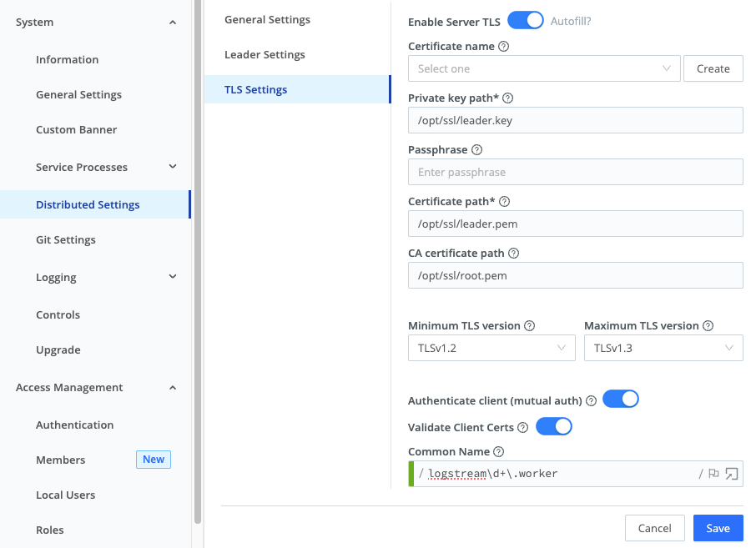Open the regex popout editor icon
The height and width of the screenshot is (548, 756).
(x=731, y=473)
